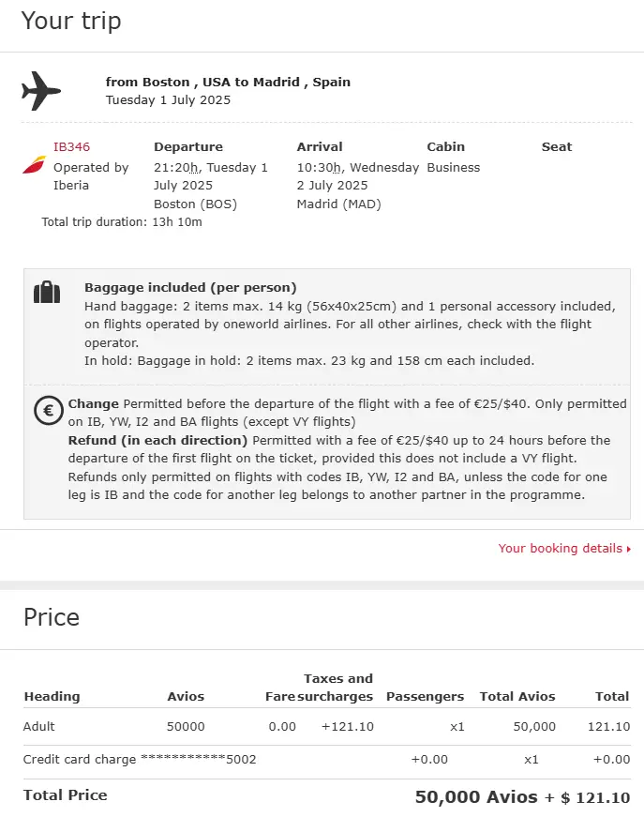Click the Arrival column header
The height and width of the screenshot is (817, 644).
click(319, 146)
